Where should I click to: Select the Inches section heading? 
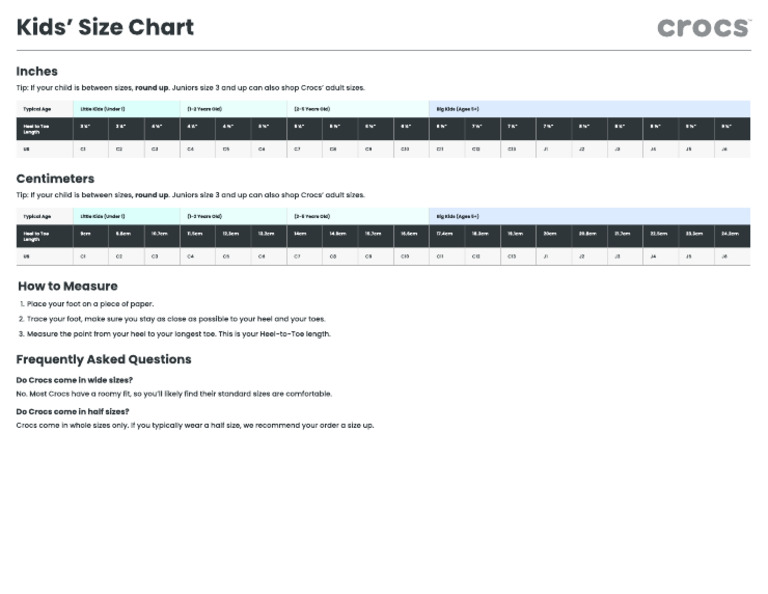click(x=37, y=71)
